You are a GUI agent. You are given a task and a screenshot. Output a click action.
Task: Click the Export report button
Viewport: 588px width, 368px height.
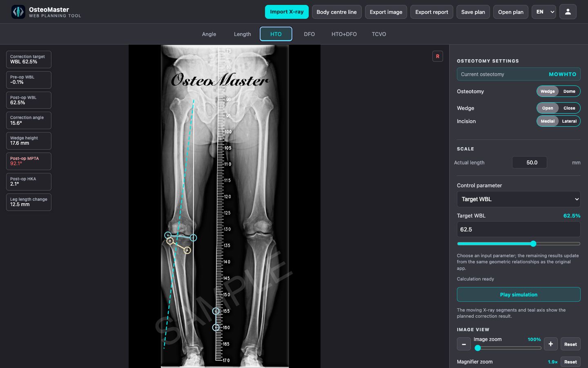click(x=432, y=12)
